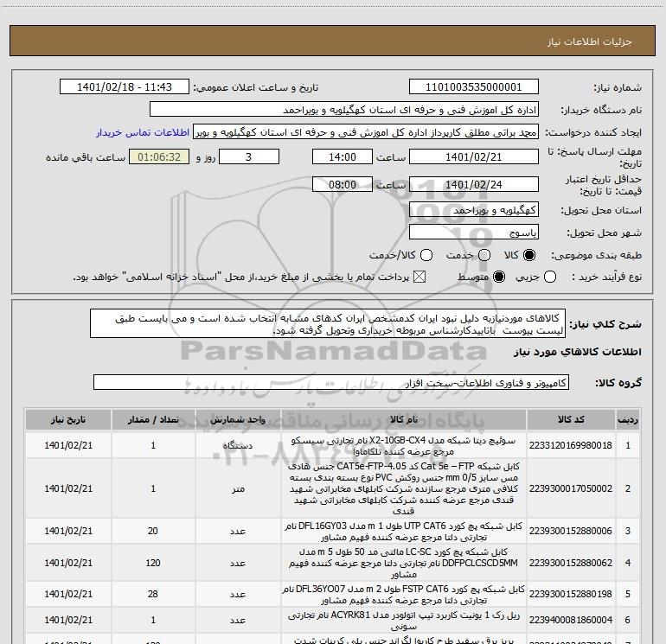The width and height of the screenshot is (666, 644).
Task: Click the announcement date field 1401/02/18 - 11:43
Action: pos(125,87)
